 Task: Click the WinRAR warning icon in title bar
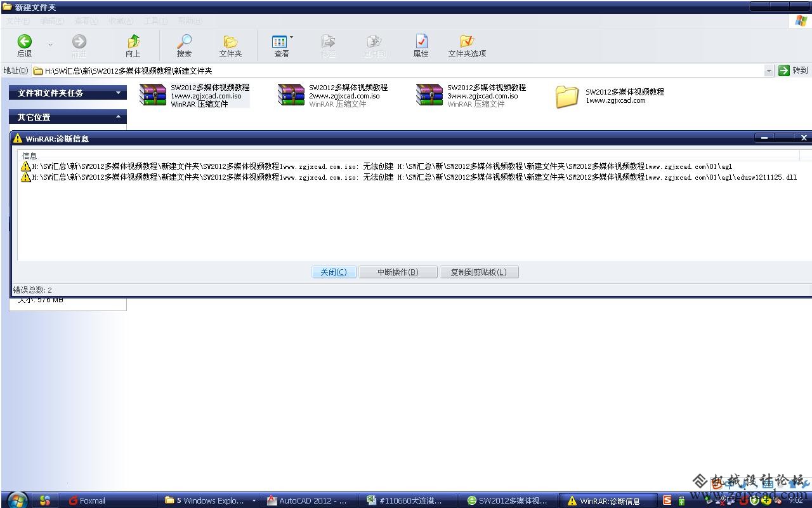(x=18, y=138)
